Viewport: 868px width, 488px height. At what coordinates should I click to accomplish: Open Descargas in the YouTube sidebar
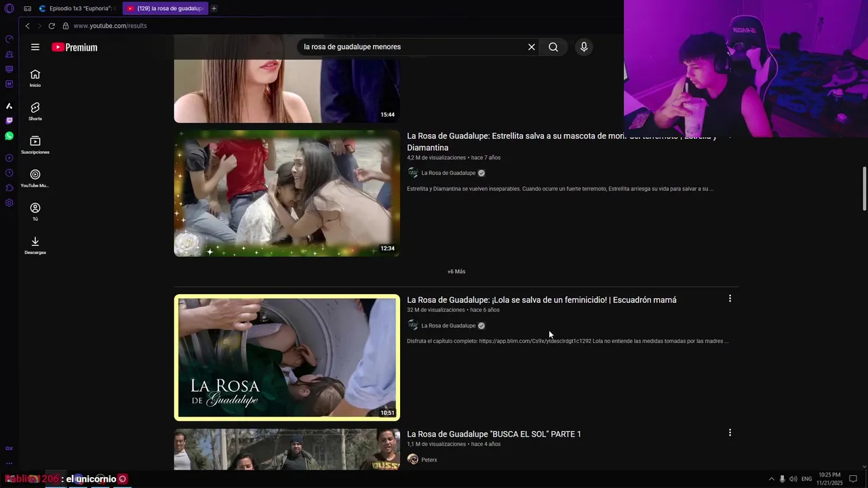(x=35, y=245)
